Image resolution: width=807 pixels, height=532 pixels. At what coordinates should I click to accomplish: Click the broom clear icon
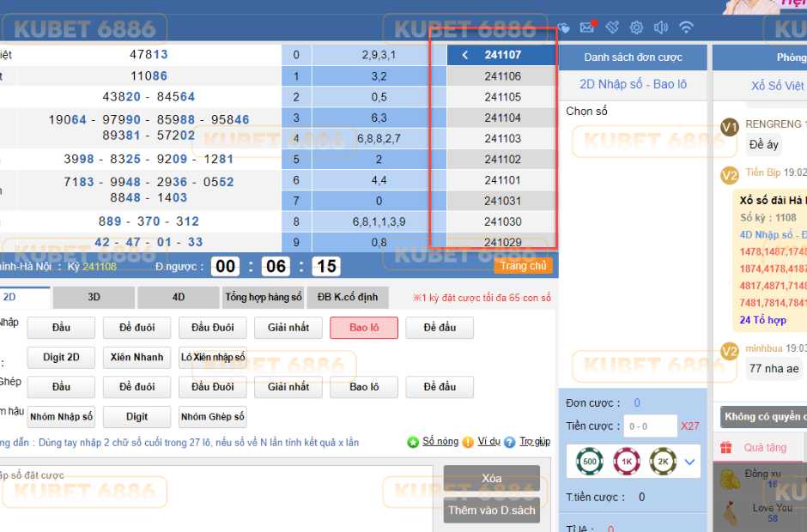point(612,27)
